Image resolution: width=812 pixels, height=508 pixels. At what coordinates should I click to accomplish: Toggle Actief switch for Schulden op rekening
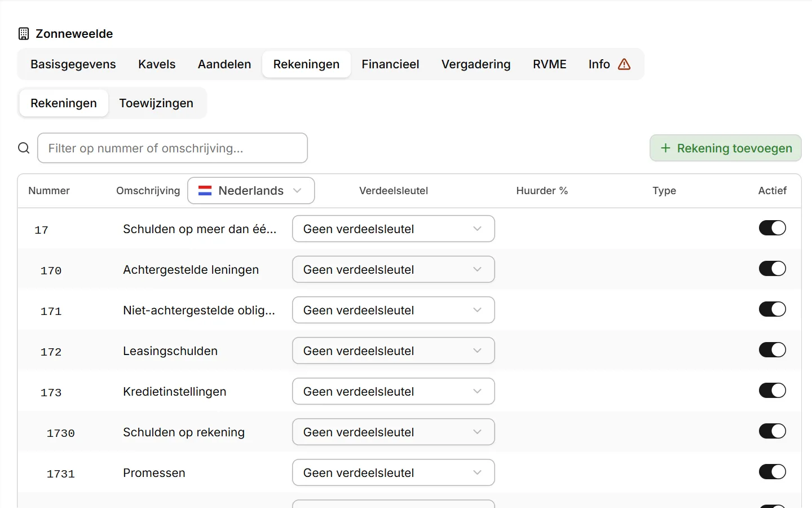773,431
